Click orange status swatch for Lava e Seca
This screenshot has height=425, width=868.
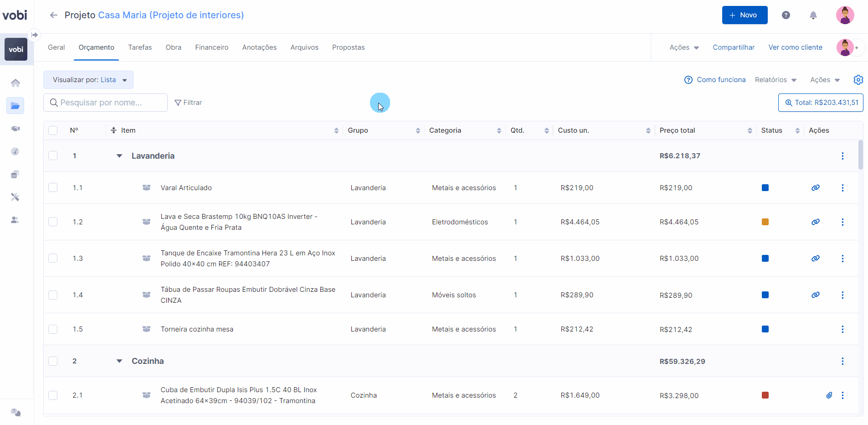(x=765, y=222)
